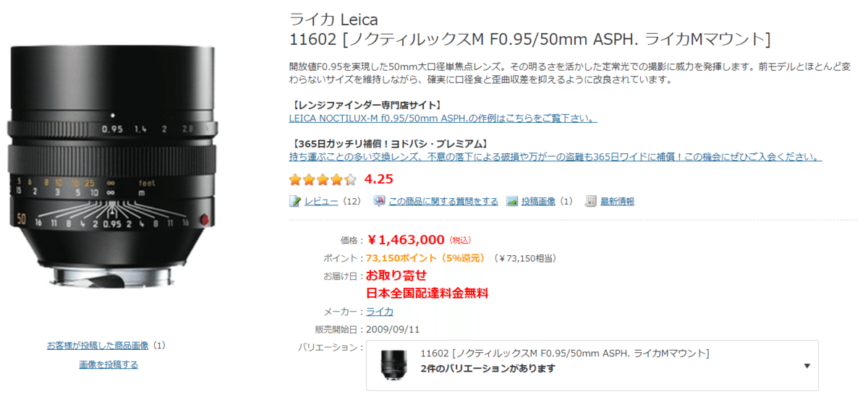Click the ライカ manufacturer link

click(380, 312)
